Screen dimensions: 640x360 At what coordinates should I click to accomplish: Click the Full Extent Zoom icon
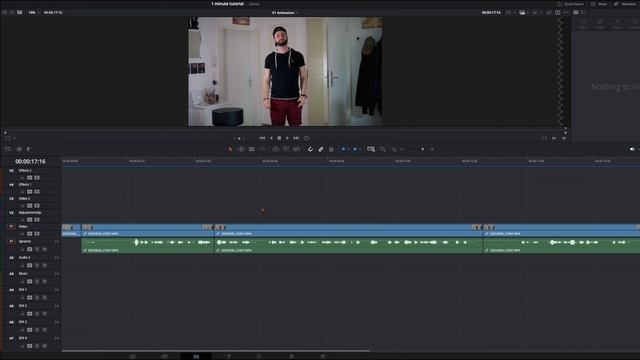(x=371, y=149)
